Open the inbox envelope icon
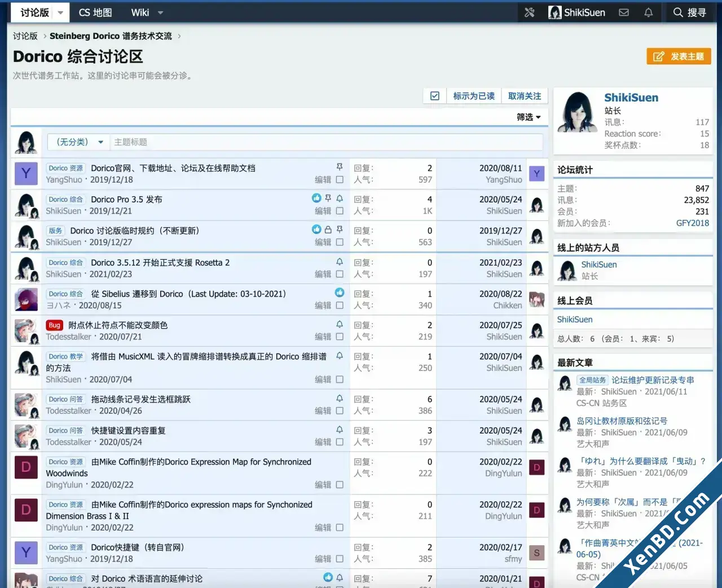 pyautogui.click(x=624, y=12)
